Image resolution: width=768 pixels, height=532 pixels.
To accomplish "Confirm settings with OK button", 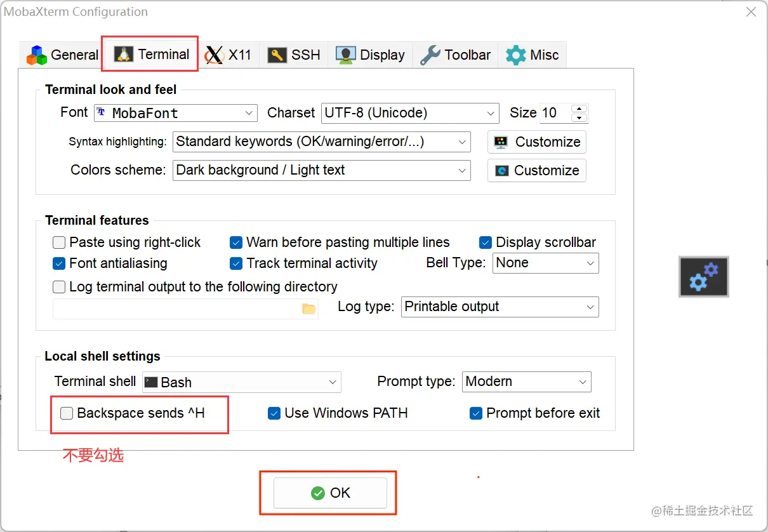I will [x=330, y=493].
